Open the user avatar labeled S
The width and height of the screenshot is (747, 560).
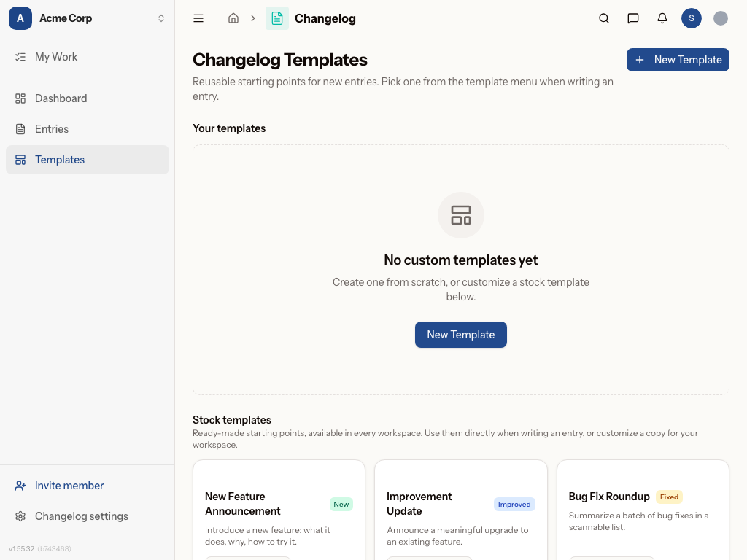(x=691, y=18)
